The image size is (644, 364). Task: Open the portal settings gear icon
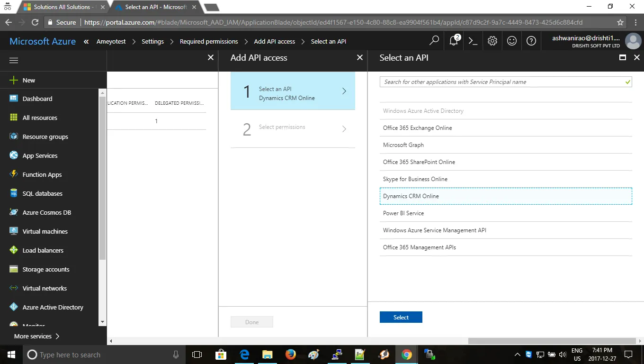(x=492, y=41)
